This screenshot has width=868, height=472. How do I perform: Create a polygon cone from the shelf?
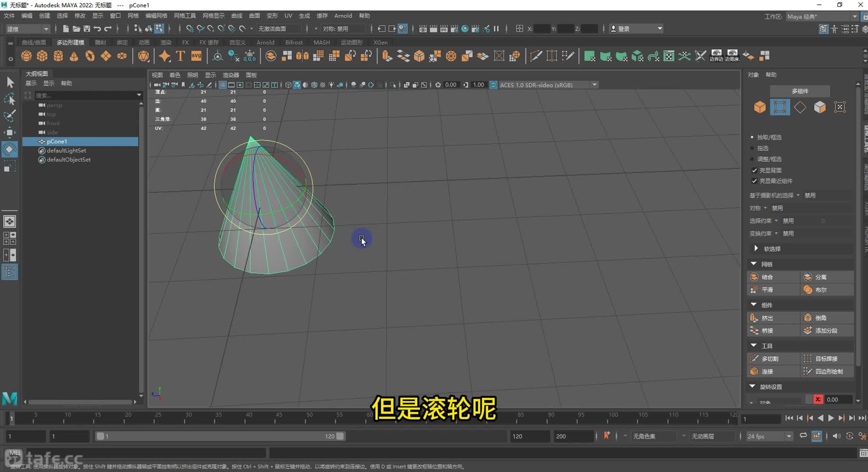74,56
